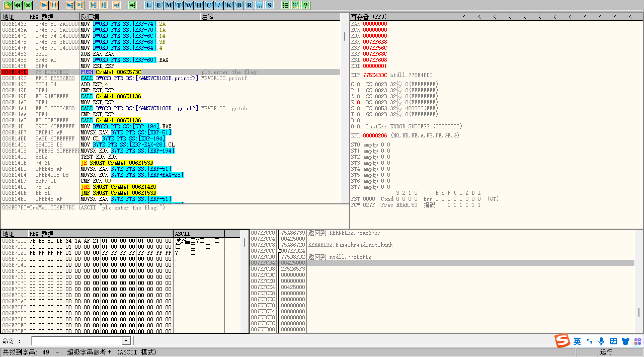
Task: Open help with the question mark icon
Action: [x=306, y=5]
